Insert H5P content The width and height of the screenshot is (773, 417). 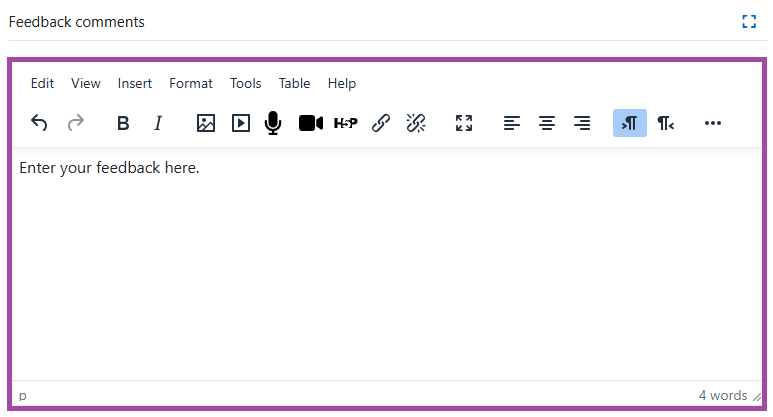tap(346, 123)
